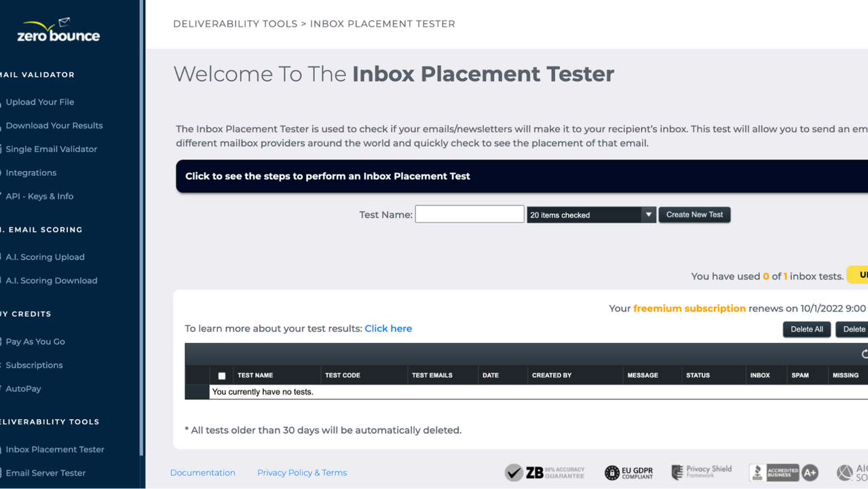Click the breadcrumb DELIVERABILITY TOOLS > INBOX PLACEMENT TESTER
868x489 pixels.
click(314, 24)
